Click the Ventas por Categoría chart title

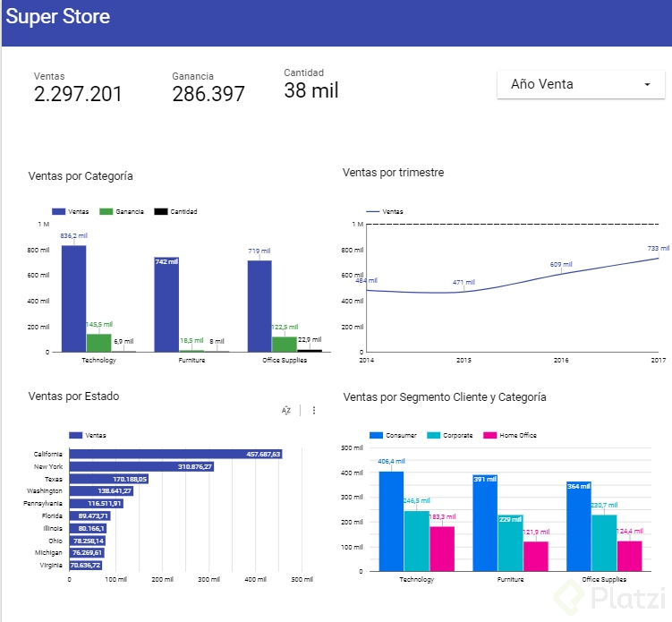81,176
